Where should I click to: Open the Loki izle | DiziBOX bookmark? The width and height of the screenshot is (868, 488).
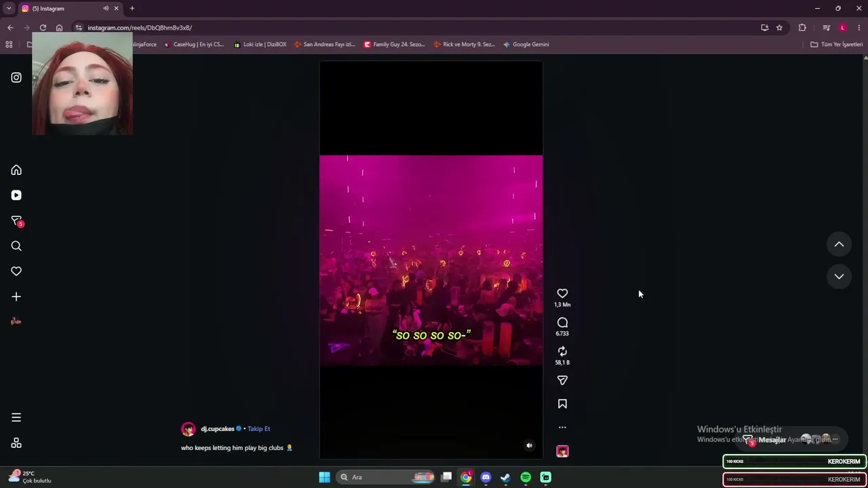pyautogui.click(x=260, y=45)
